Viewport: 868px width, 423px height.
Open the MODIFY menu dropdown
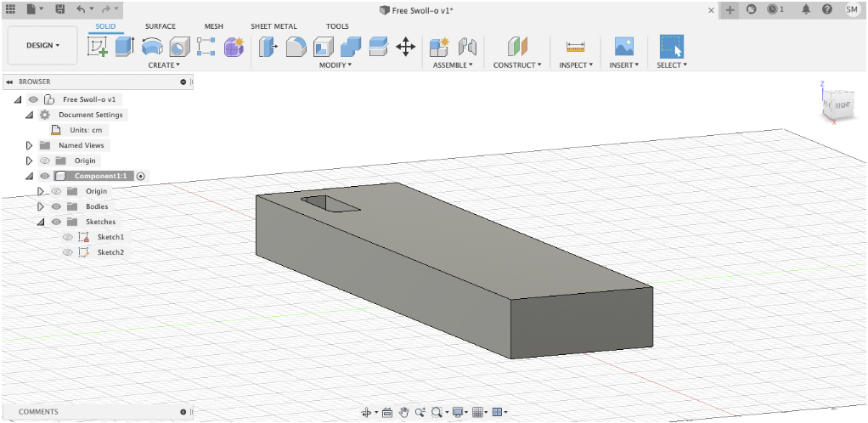(335, 65)
